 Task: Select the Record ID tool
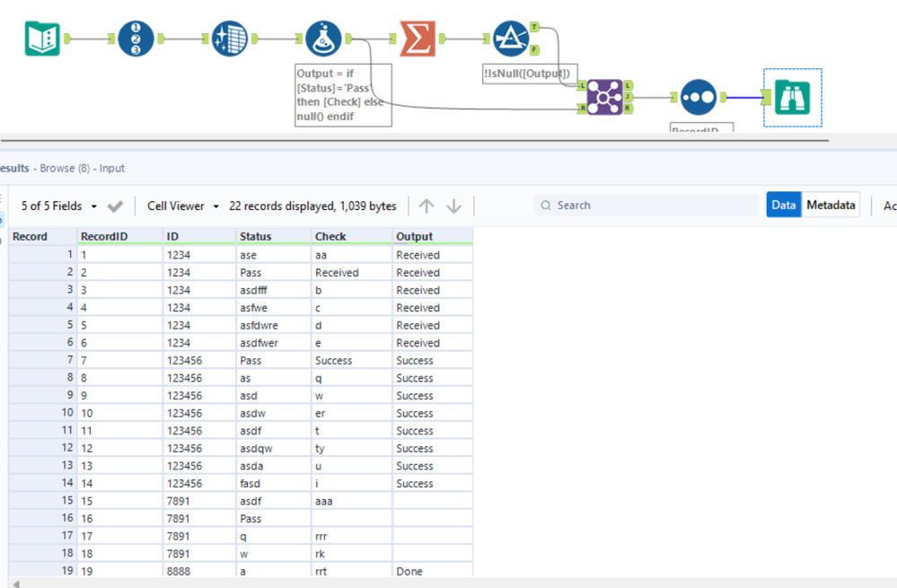(x=136, y=39)
